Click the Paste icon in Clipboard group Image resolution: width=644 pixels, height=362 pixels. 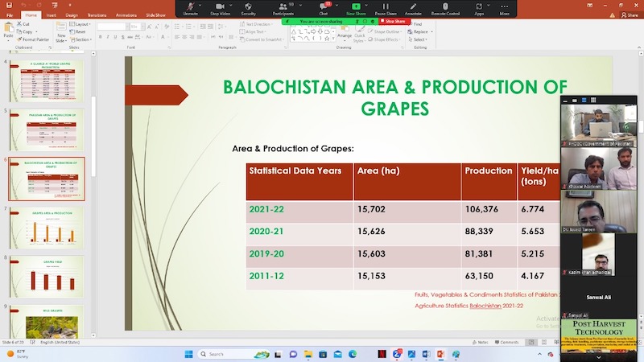tap(7, 31)
